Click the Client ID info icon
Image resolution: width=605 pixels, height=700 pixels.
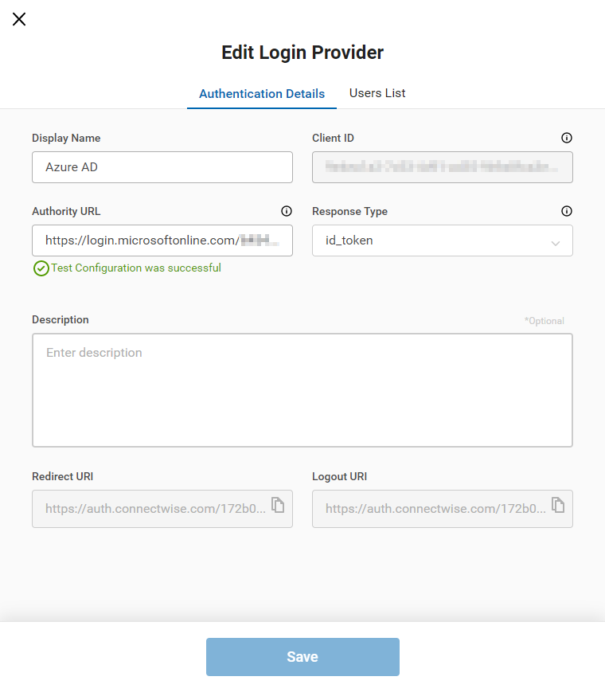(x=567, y=138)
